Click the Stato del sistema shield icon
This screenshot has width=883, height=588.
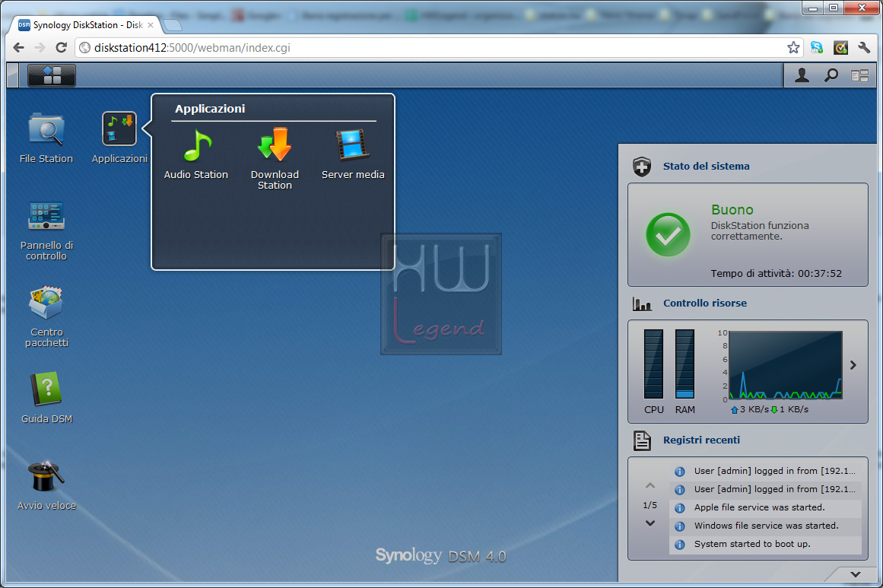pos(642,167)
